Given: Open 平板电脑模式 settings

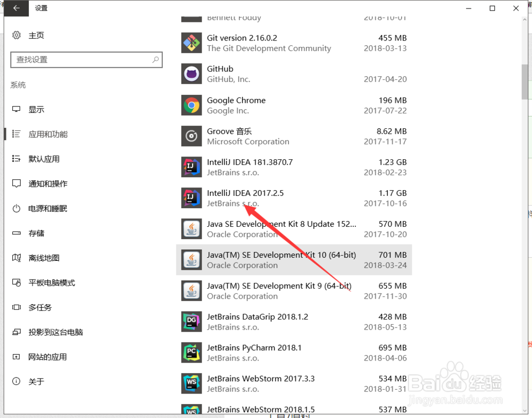Looking at the screenshot, I should [52, 283].
